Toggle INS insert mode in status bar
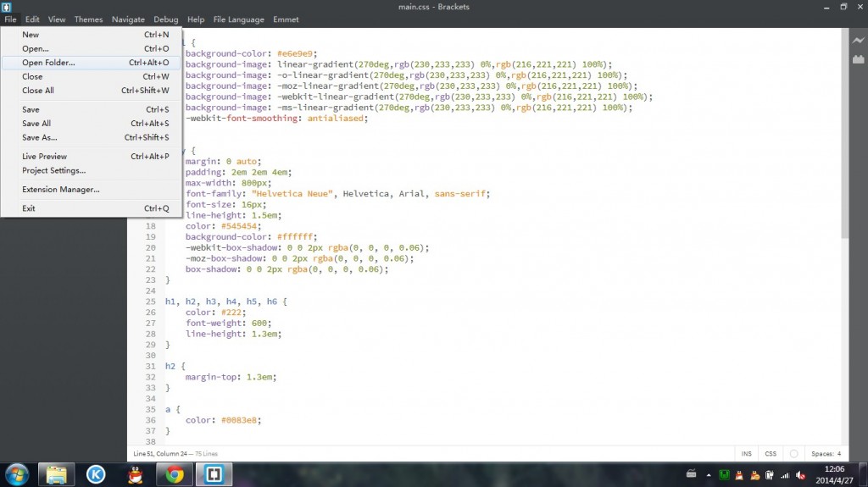Viewport: 868px width, 487px height. (746, 454)
